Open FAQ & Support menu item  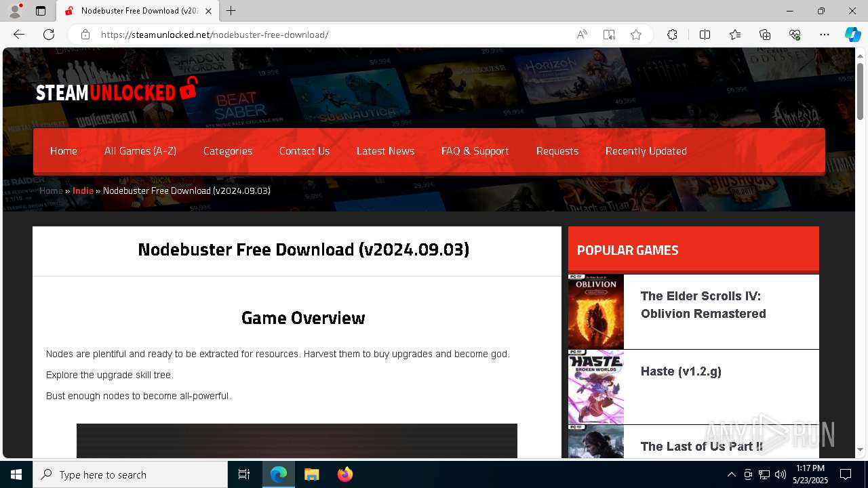coord(475,151)
